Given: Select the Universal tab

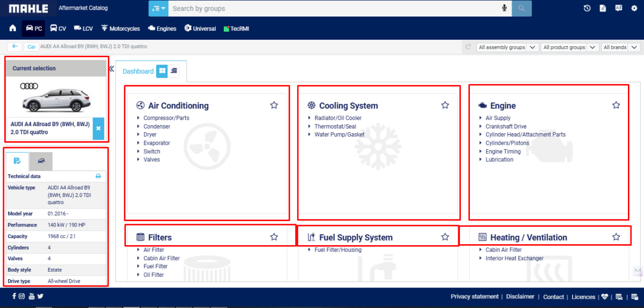Looking at the screenshot, I should tap(200, 29).
